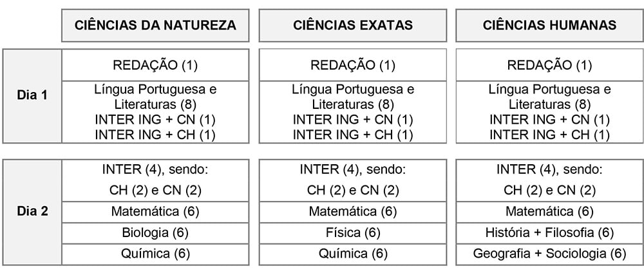Select the Física (6) cell
The width and height of the screenshot is (644, 275).
(x=353, y=232)
